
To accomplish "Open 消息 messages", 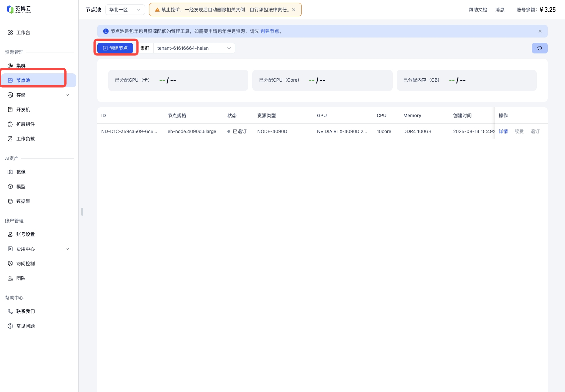I will [x=500, y=10].
